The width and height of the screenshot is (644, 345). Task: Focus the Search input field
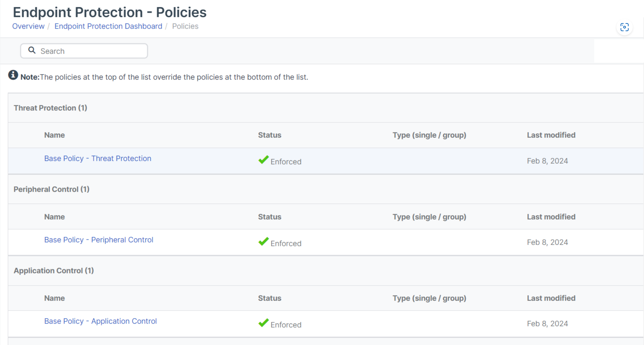tap(84, 51)
